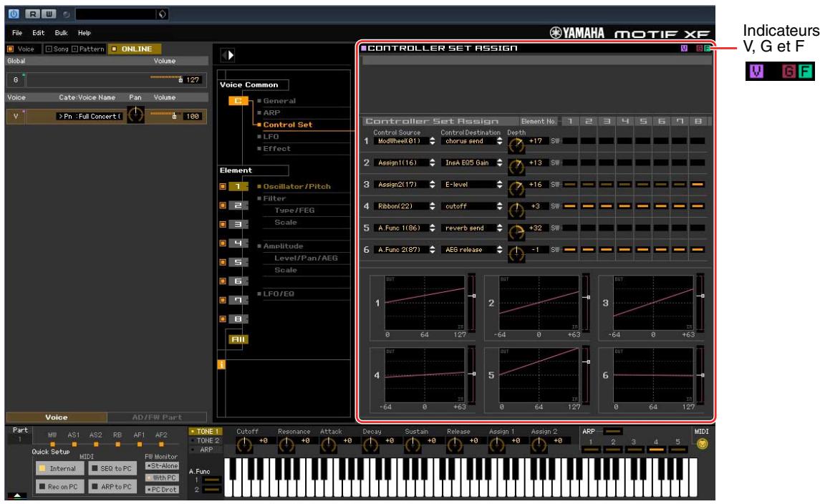820x504 pixels.
Task: Click the V voice row label
Action: coord(16,116)
